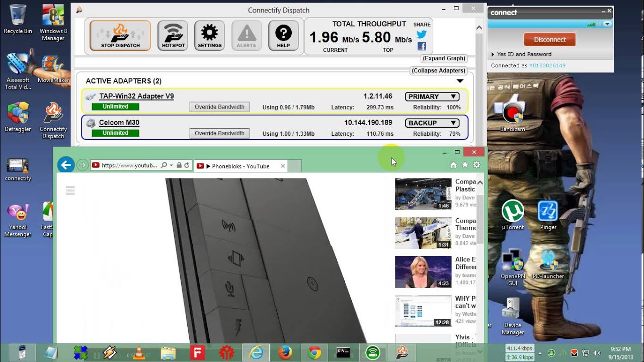This screenshot has height=362, width=644.
Task: Open Defraggler desktop shortcut
Action: click(18, 117)
